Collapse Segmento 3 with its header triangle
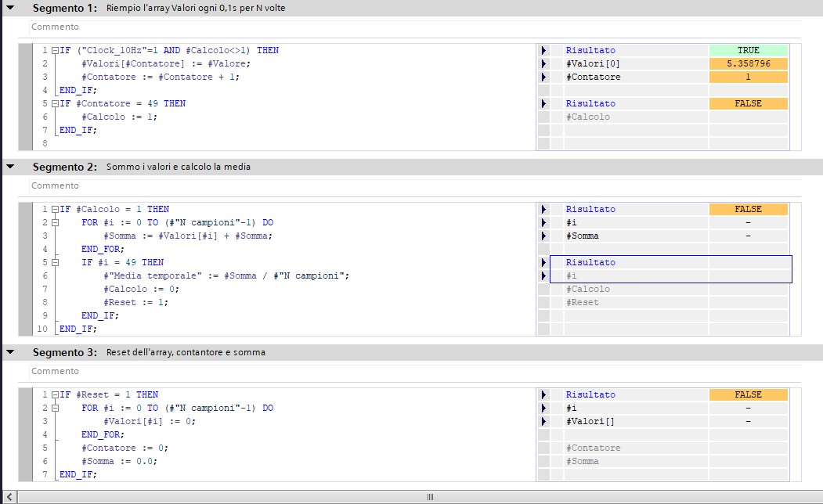Image resolution: width=823 pixels, height=504 pixels. pyautogui.click(x=10, y=352)
